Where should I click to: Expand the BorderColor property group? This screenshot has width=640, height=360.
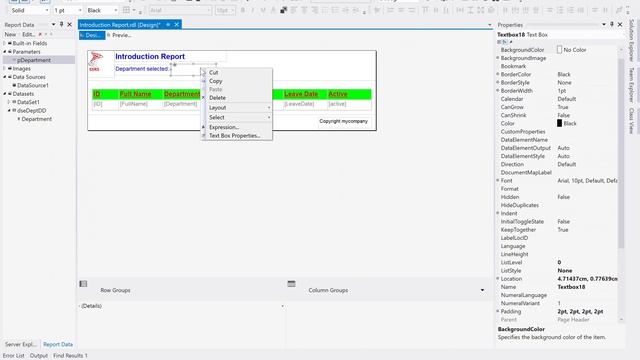498,74
